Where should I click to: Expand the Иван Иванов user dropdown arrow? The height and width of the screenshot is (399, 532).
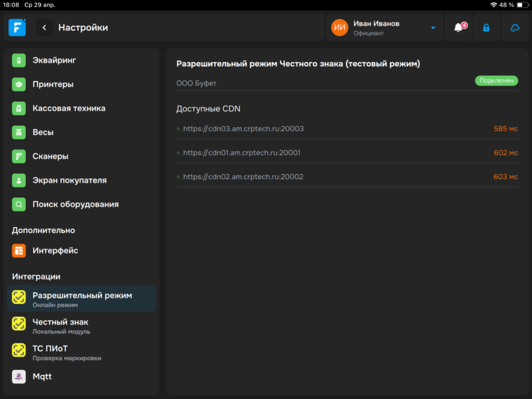click(x=433, y=28)
